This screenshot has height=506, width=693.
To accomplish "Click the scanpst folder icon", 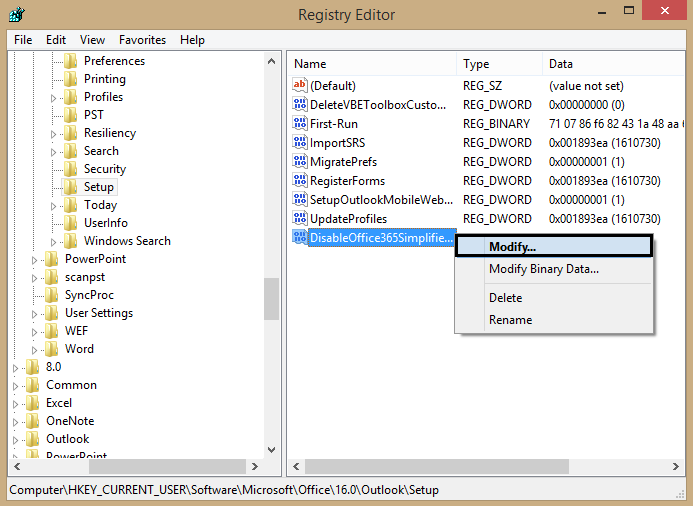I will coord(52,277).
